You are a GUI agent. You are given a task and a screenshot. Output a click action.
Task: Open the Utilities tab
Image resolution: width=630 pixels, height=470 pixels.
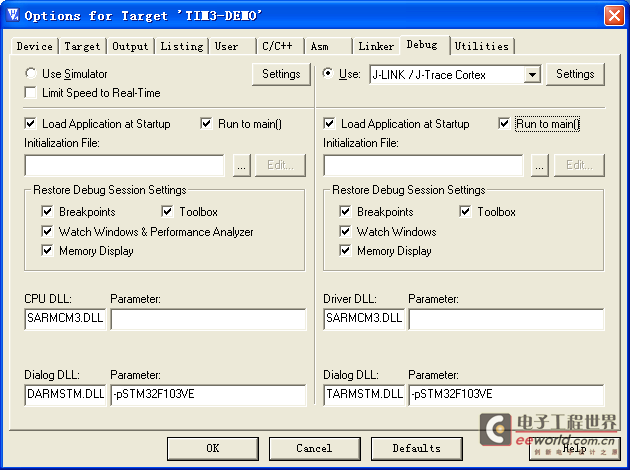click(x=482, y=46)
